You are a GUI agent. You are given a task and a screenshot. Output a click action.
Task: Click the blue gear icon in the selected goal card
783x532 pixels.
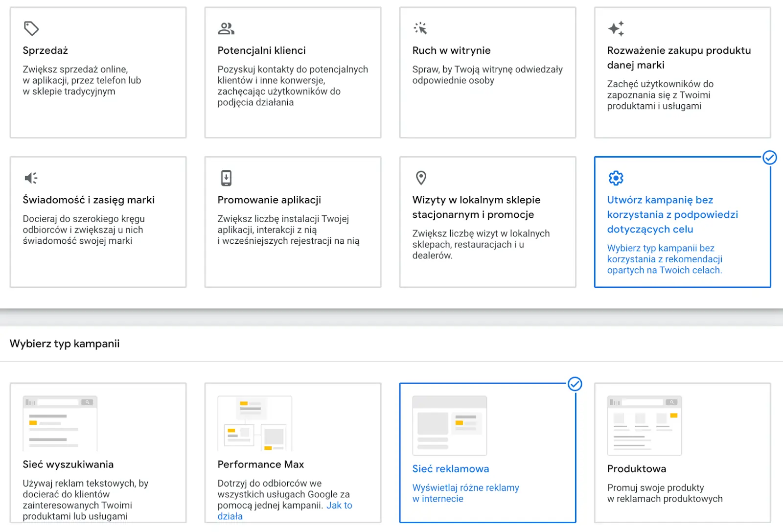616,178
